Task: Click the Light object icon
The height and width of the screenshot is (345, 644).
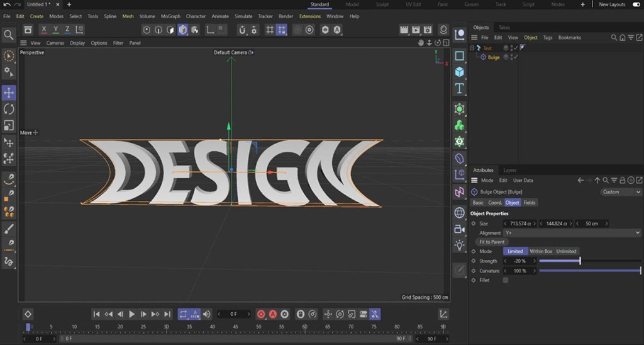Action: 460,244
